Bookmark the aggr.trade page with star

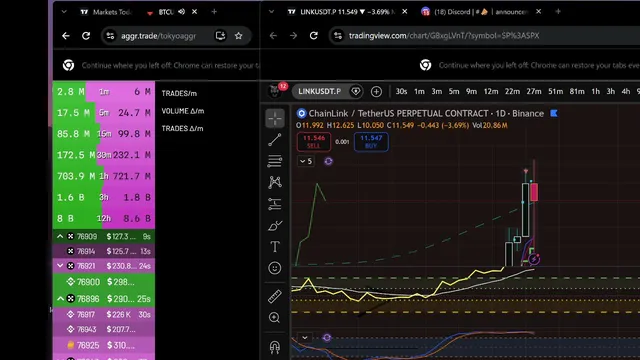pyautogui.click(x=239, y=36)
